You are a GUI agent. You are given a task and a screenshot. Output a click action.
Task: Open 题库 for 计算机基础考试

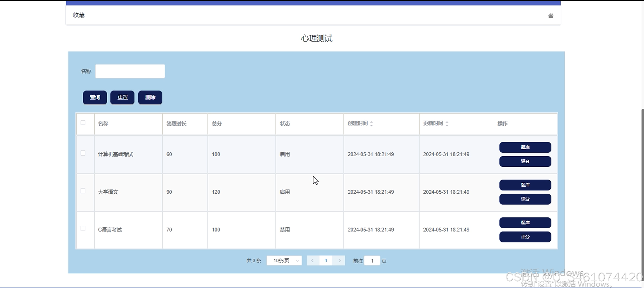(x=525, y=147)
